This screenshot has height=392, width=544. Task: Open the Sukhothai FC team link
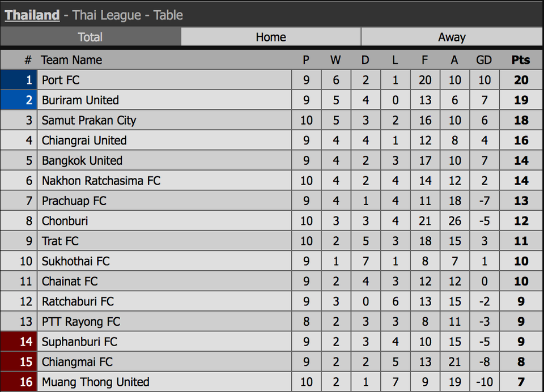75,261
